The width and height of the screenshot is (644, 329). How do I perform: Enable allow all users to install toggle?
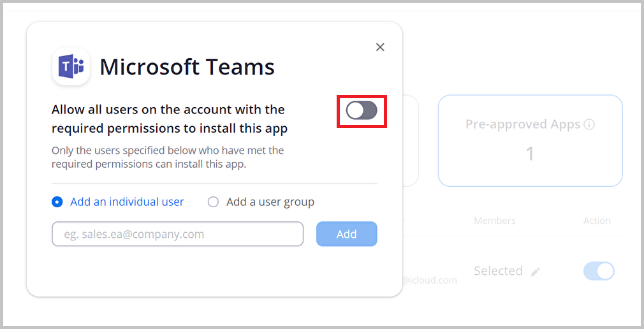point(362,110)
